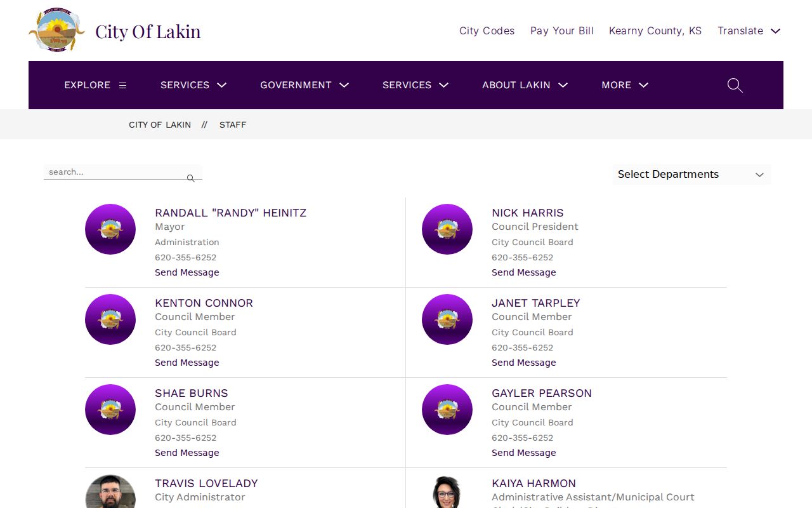Open Kaiya Harmon name link
The image size is (812, 508).
534,483
